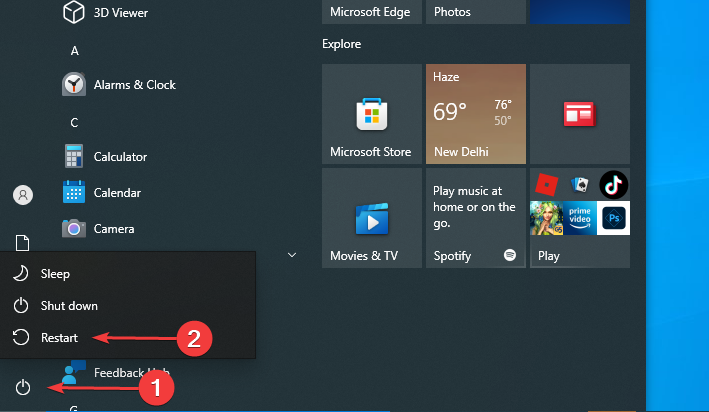
Task: Open the Roblox icon in Play tile
Action: (x=546, y=185)
